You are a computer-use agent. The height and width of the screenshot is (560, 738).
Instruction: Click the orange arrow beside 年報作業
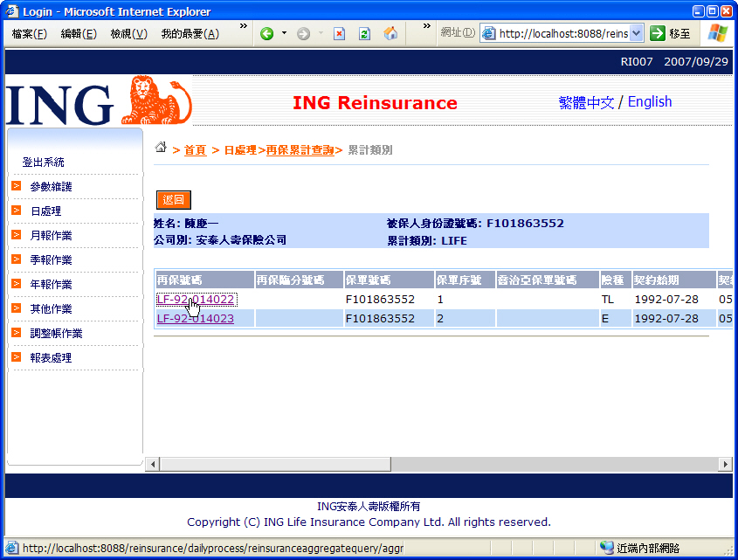pos(17,284)
